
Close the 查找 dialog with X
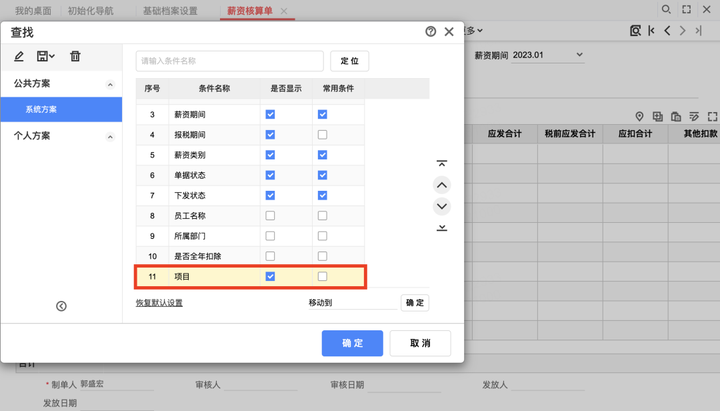[x=449, y=32]
